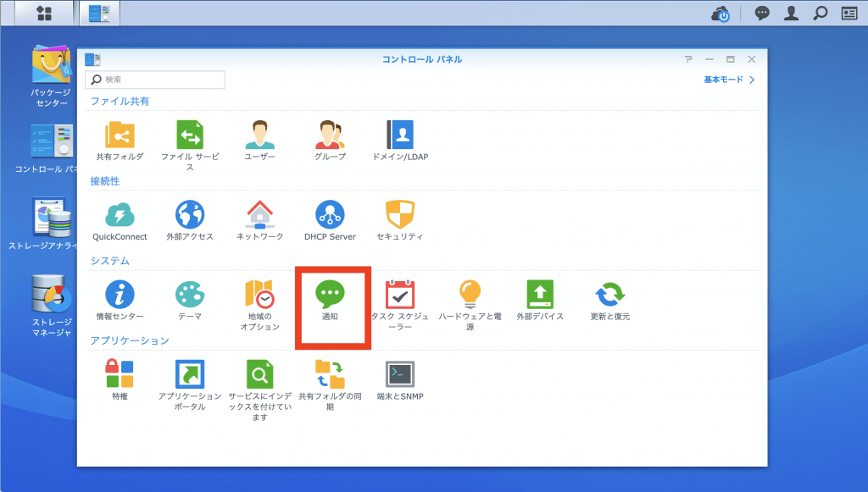868x492 pixels.
Task: Open the 通知 notification settings icon
Action: pyautogui.click(x=330, y=295)
